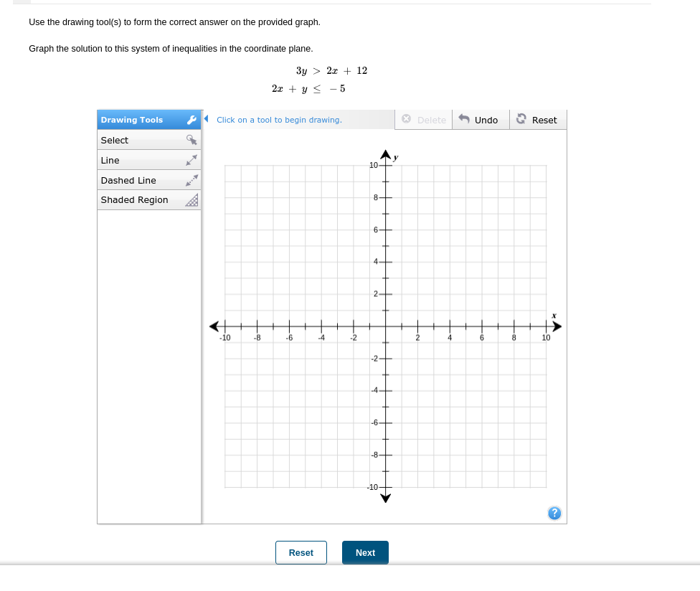The image size is (700, 591).
Task: Click the Delete icon in the toolbar
Action: [x=407, y=119]
